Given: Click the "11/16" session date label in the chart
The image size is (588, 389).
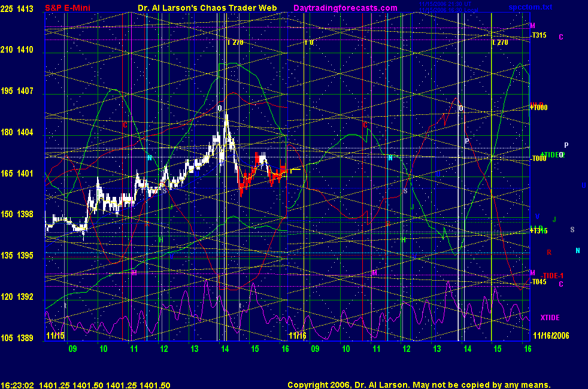Looking at the screenshot, I should pos(298,335).
